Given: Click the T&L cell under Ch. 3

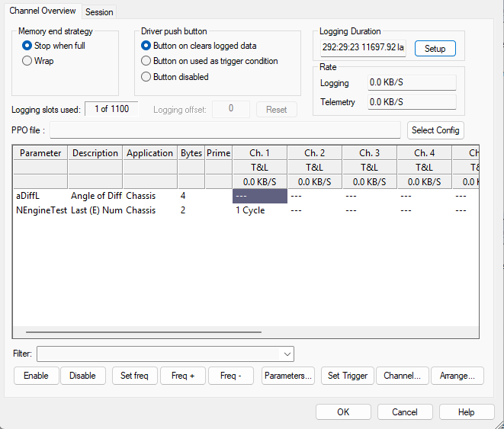Looking at the screenshot, I should [x=370, y=168].
